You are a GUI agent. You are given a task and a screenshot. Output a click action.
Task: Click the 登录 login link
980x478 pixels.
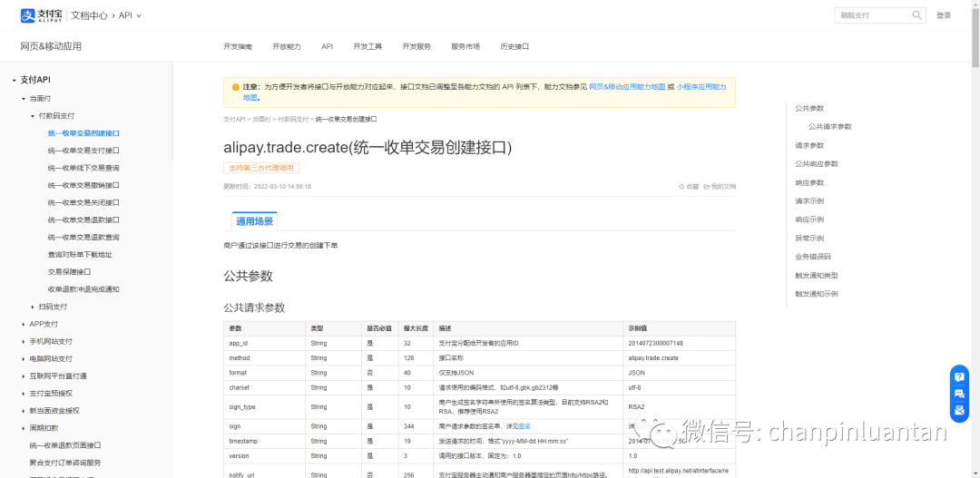pos(943,15)
